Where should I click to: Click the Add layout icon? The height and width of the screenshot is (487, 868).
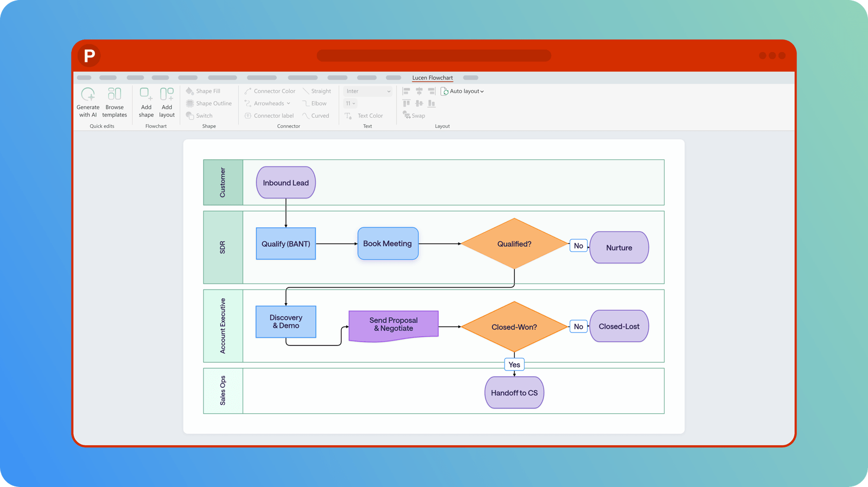167,94
